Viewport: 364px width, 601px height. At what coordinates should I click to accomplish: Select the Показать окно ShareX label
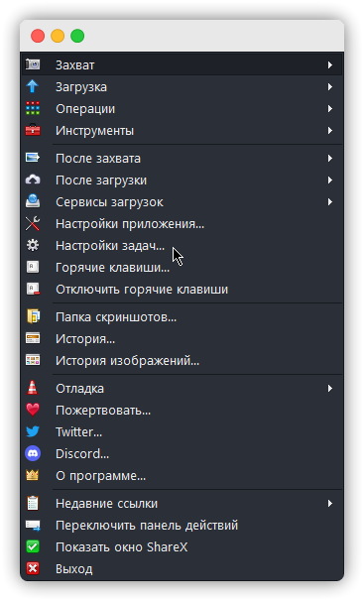(121, 547)
